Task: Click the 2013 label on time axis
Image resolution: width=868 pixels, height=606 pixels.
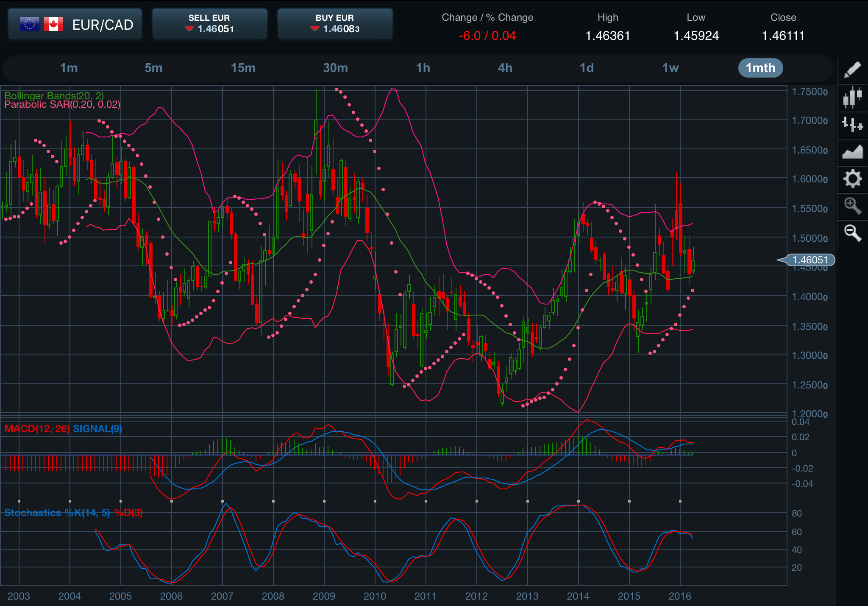Action: (527, 596)
